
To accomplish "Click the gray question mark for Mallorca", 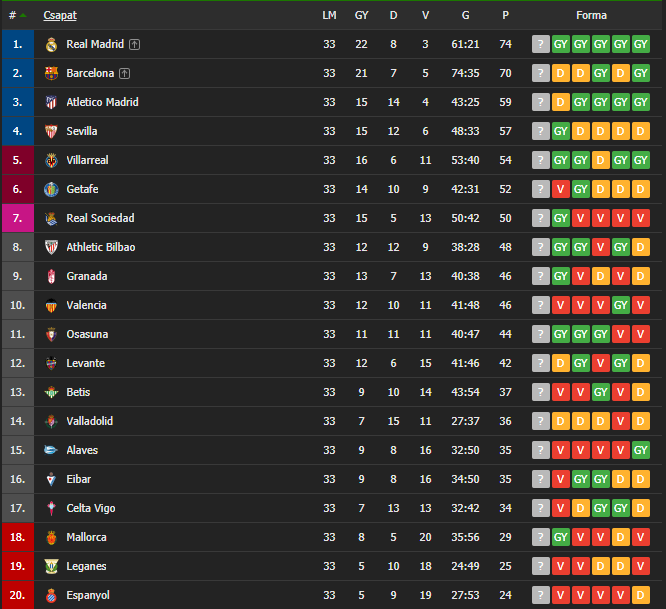I will tap(540, 537).
